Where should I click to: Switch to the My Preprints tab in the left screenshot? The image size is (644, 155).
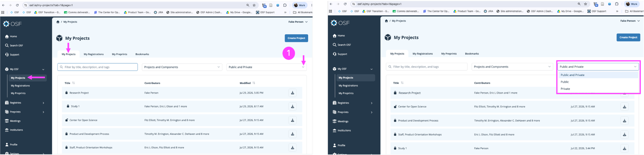pos(119,54)
